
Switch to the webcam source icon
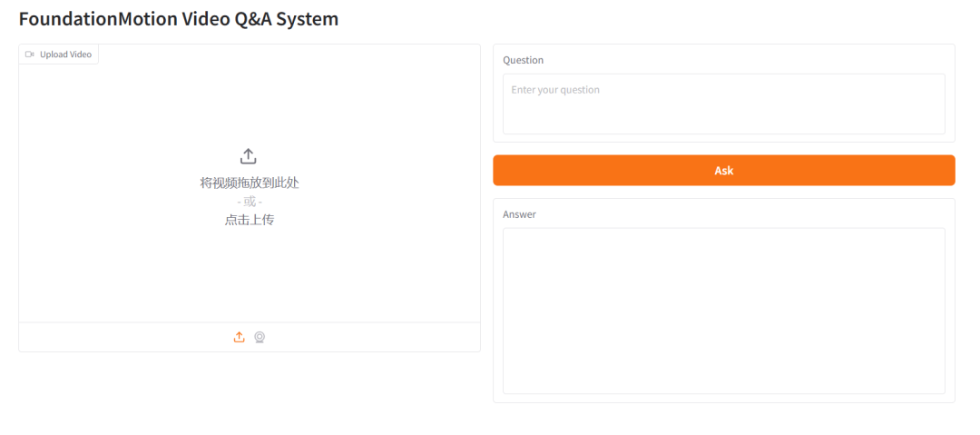click(260, 337)
